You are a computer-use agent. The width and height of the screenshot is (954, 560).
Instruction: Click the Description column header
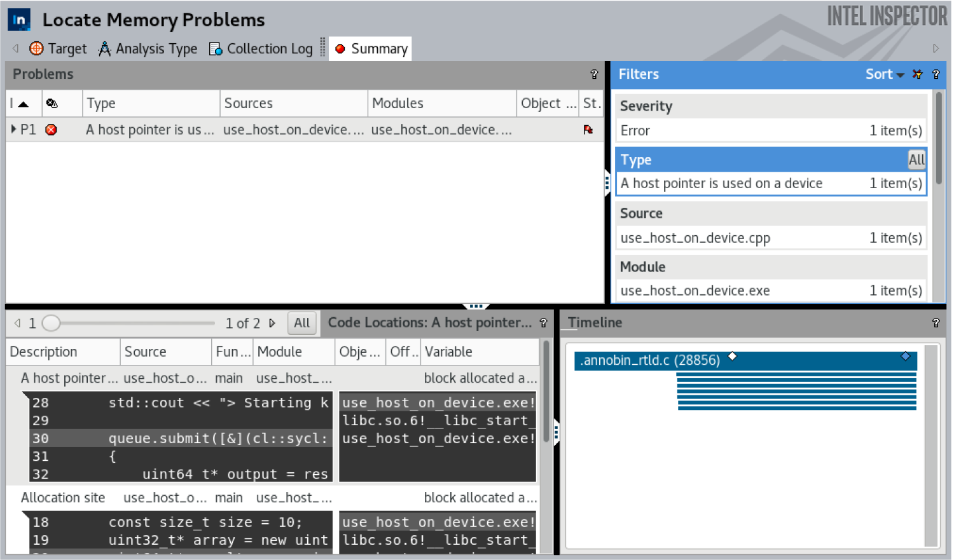point(63,352)
